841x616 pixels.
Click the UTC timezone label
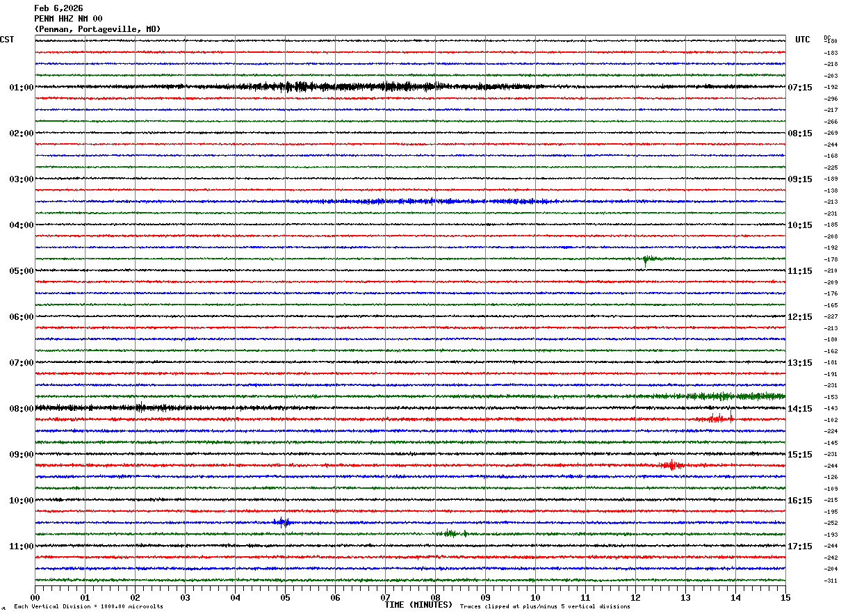(803, 40)
